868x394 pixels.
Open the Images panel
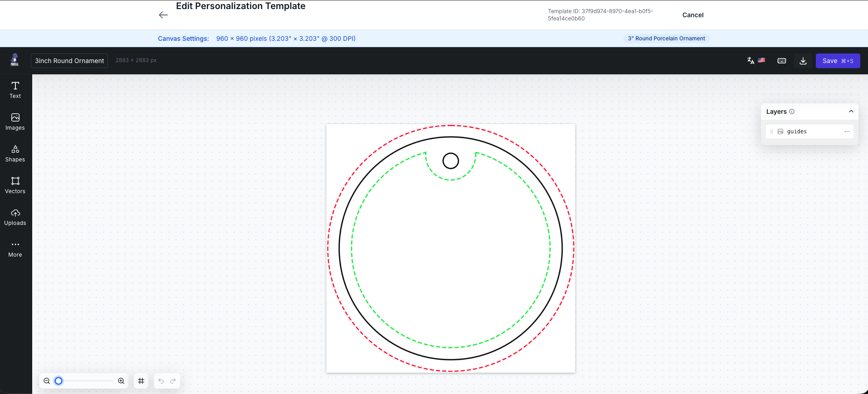15,122
